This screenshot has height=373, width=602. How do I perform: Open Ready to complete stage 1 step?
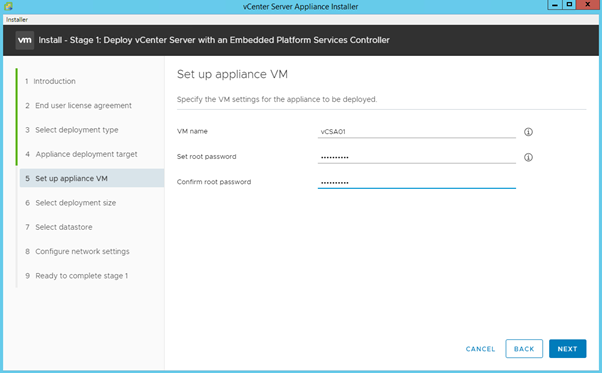point(76,276)
